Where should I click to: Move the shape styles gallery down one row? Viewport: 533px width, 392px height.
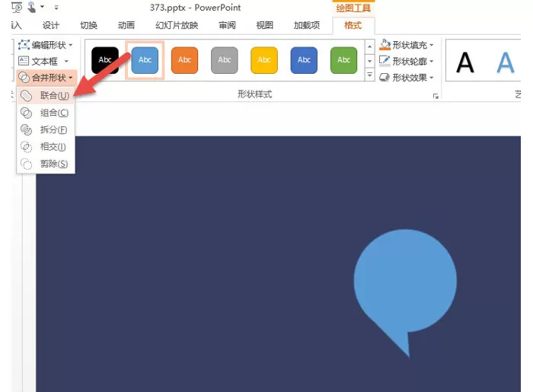click(x=369, y=61)
